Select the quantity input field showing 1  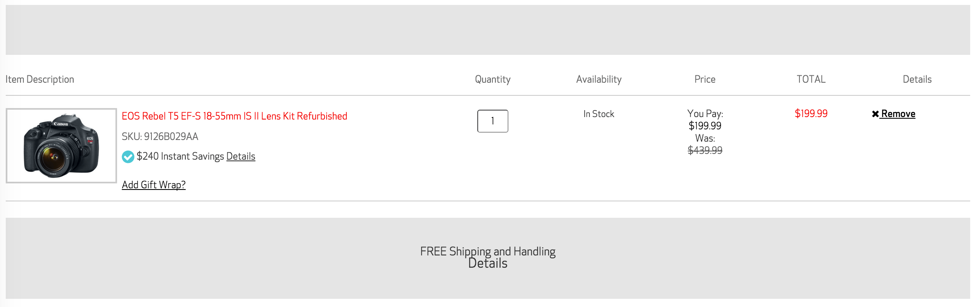tap(492, 121)
